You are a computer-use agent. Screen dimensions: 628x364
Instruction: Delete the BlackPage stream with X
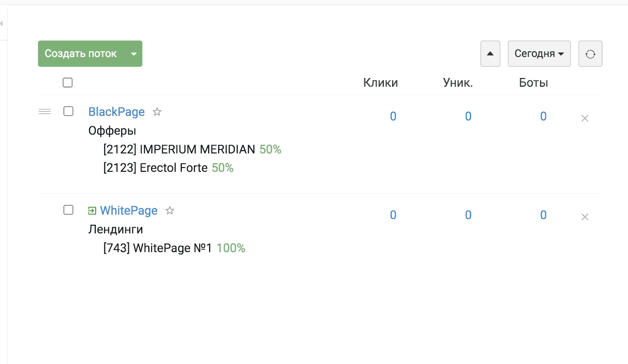pyautogui.click(x=584, y=118)
